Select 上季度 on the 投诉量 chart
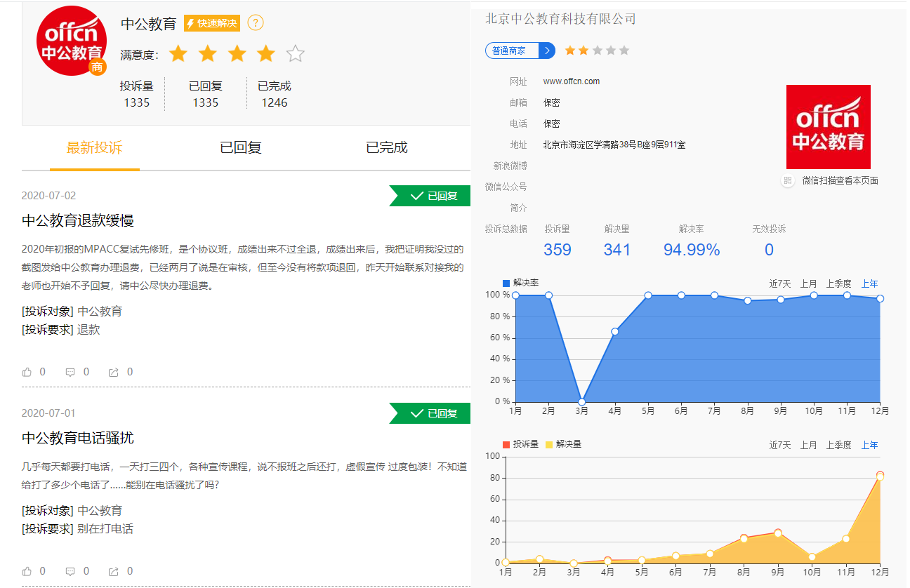The image size is (910, 588). pos(838,445)
